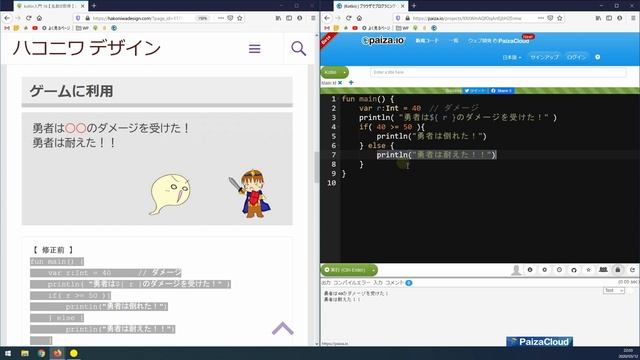Viewport: 640px width, 360px height.
Task: Click the clock timer icon in the paiza toolbar
Action: tap(559, 270)
